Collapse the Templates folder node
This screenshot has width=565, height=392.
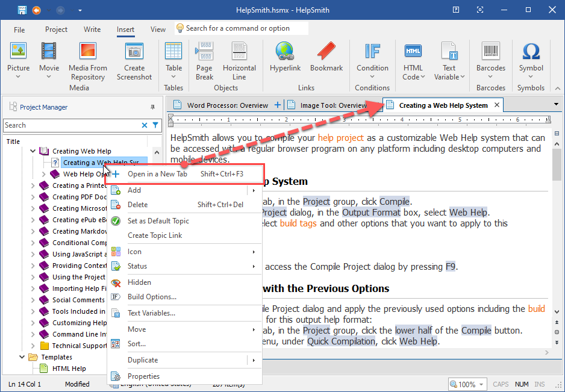click(x=22, y=357)
